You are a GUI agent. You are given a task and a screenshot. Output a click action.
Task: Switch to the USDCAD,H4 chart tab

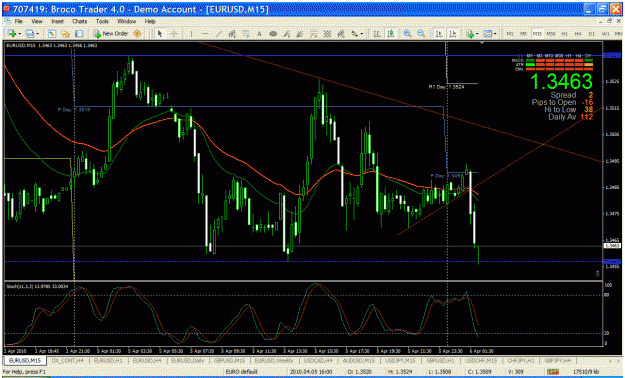(318, 360)
